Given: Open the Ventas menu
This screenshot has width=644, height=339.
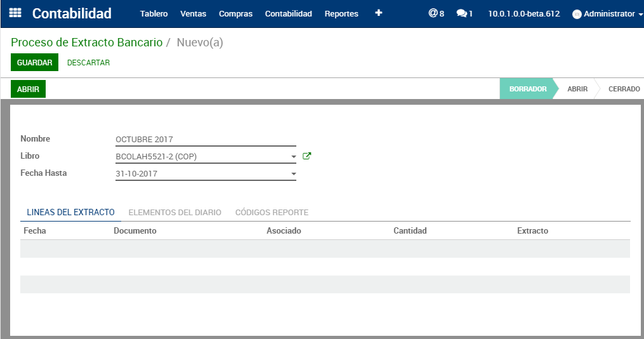Looking at the screenshot, I should coord(193,14).
